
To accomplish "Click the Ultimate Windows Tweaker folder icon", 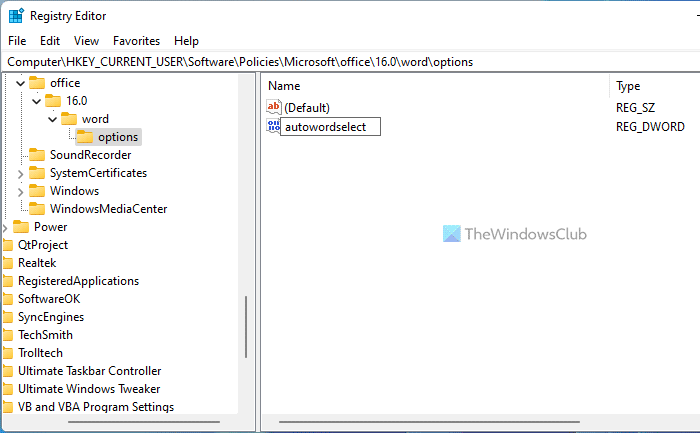I will [8, 389].
